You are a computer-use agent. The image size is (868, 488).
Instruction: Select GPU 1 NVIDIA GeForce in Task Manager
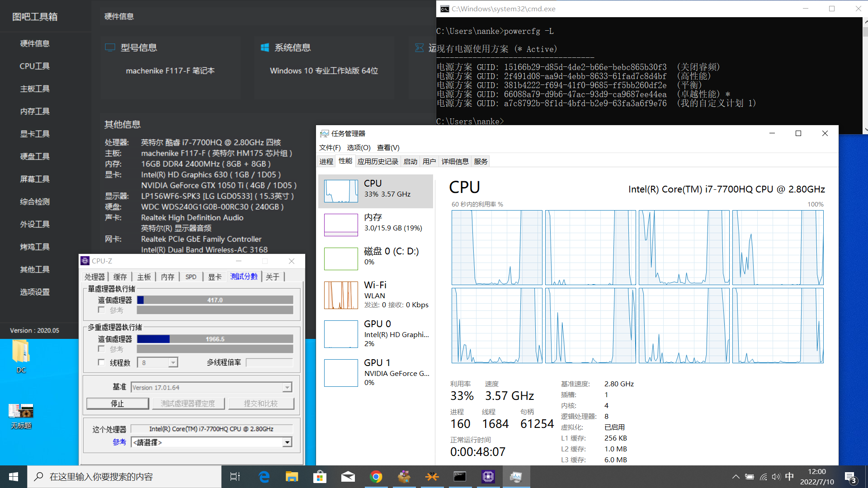coord(375,372)
